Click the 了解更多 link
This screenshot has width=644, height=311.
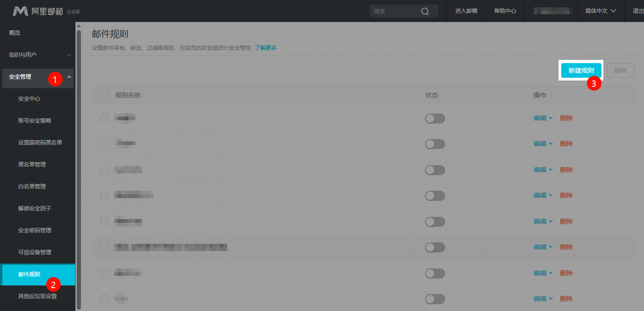[266, 48]
